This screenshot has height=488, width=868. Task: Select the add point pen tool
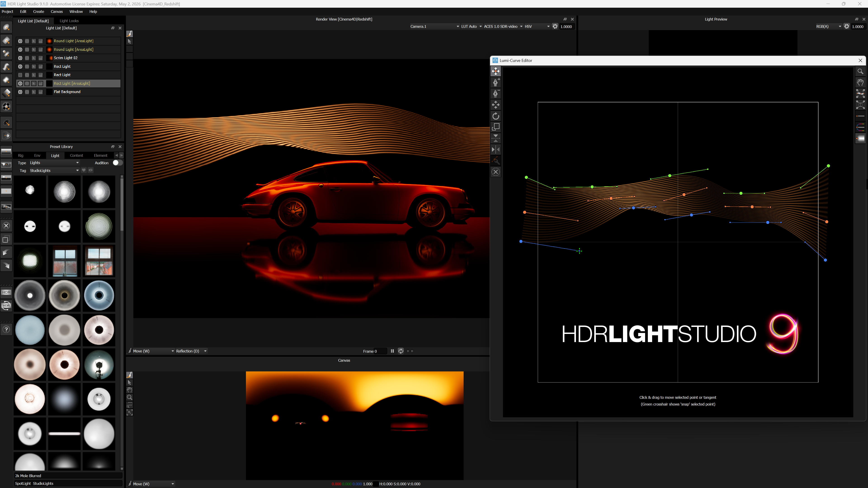[495, 82]
